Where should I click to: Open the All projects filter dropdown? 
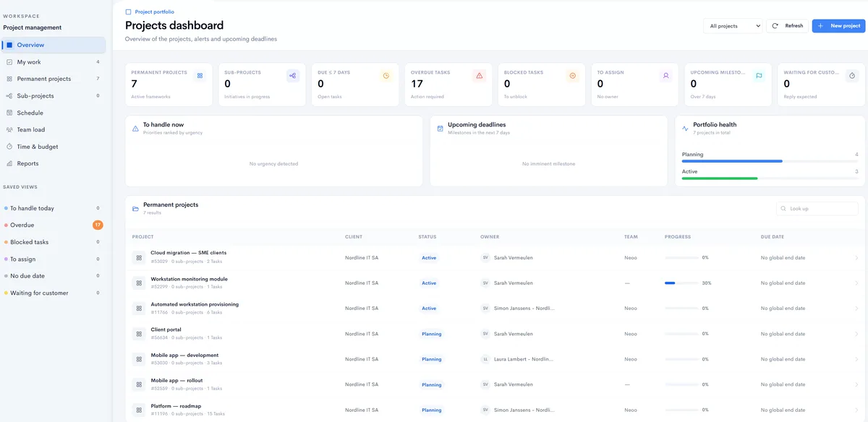[x=733, y=26]
